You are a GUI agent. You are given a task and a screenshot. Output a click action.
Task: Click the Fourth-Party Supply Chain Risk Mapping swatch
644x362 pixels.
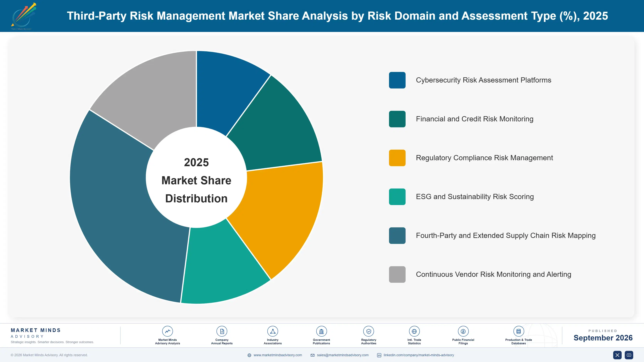click(x=397, y=235)
